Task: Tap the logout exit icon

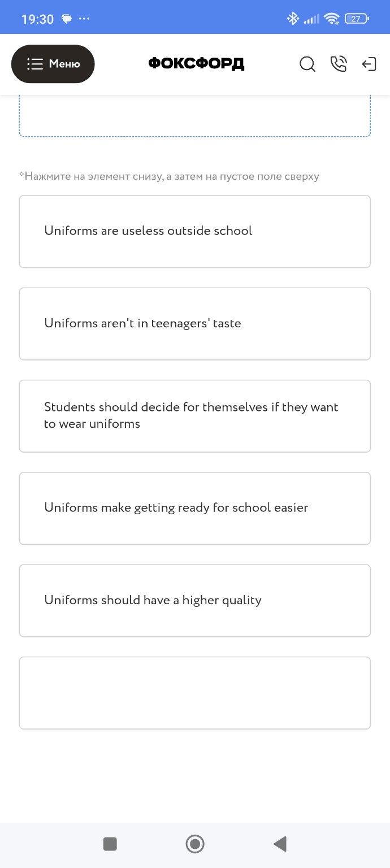Action: pos(369,64)
